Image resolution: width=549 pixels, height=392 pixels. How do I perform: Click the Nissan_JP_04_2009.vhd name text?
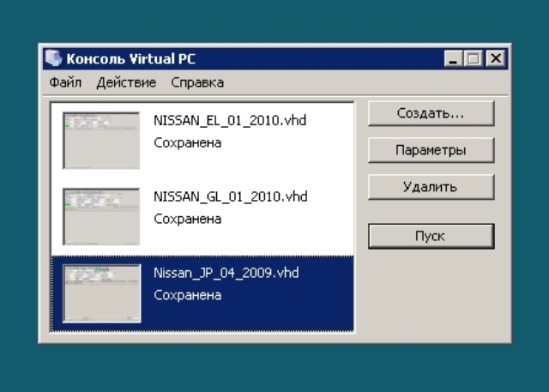click(226, 274)
